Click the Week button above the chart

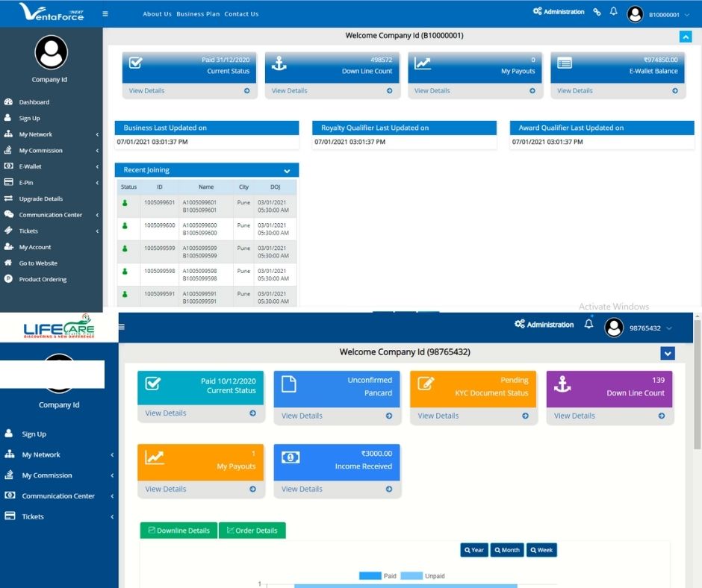click(541, 549)
